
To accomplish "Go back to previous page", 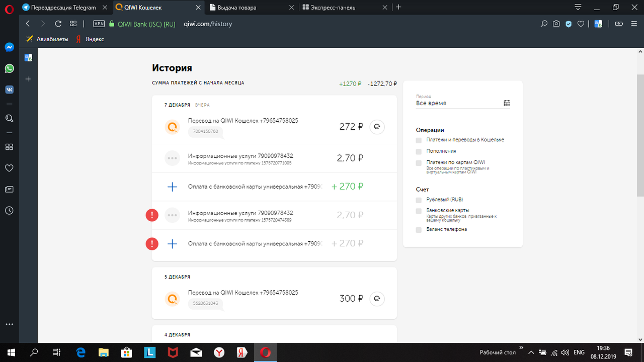I will point(28,24).
